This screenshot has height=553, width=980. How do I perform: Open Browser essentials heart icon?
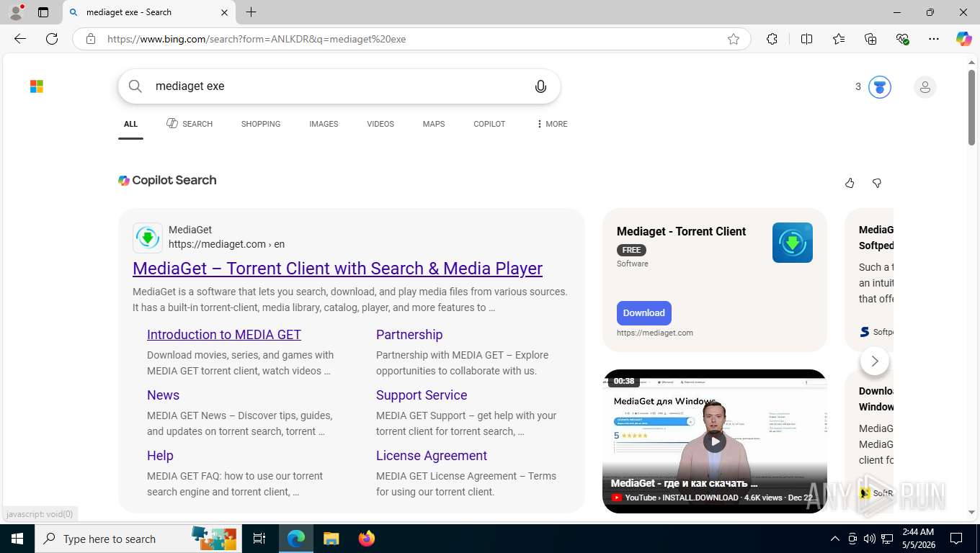click(x=902, y=39)
